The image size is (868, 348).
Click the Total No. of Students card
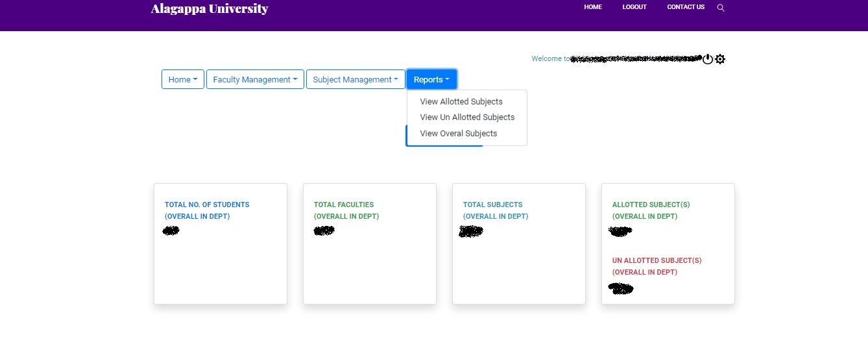click(x=221, y=243)
